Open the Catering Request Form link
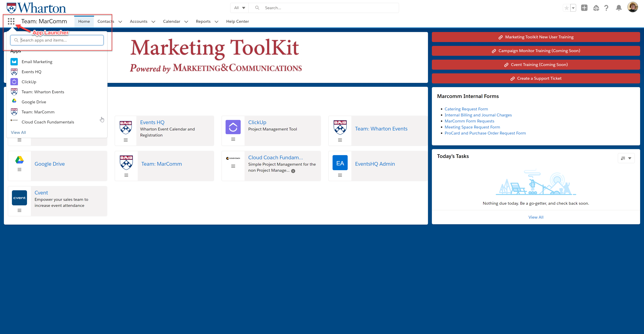Screen dimensions: 644x334 [x=466, y=109]
